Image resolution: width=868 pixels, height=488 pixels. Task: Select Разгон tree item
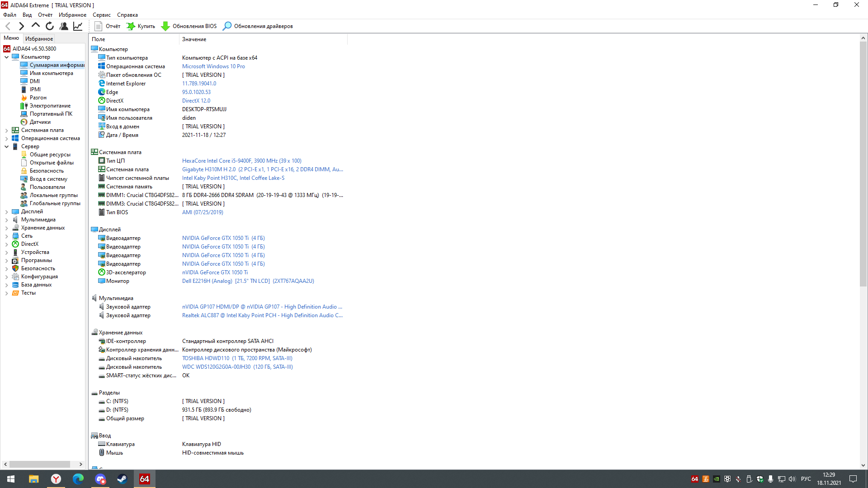[33, 98]
